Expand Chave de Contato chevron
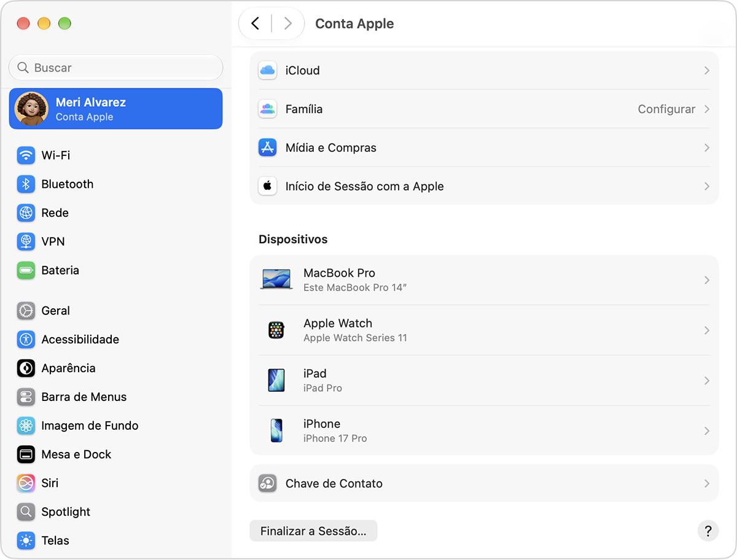737x560 pixels. pyautogui.click(x=707, y=483)
